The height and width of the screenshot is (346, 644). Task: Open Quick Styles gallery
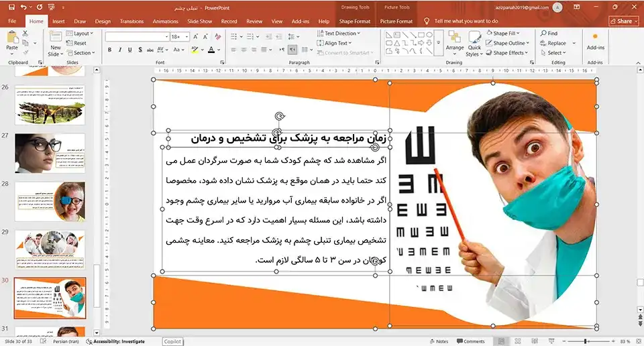click(x=474, y=44)
